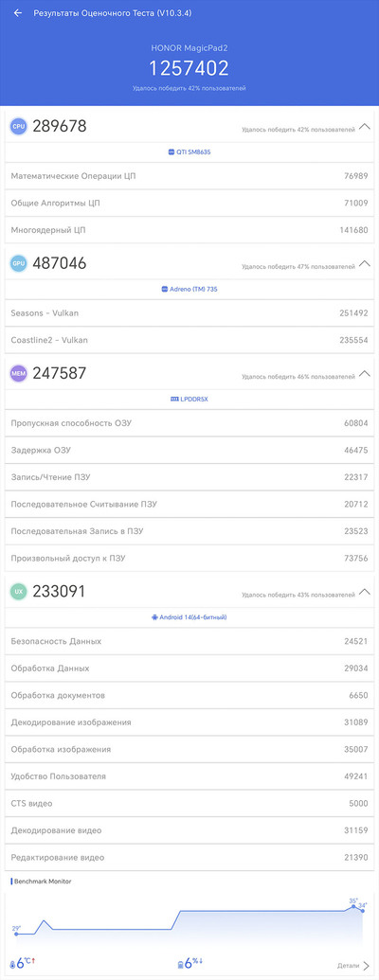This screenshot has width=379, height=980.
Task: Collapse the GPU score section
Action: point(365,264)
